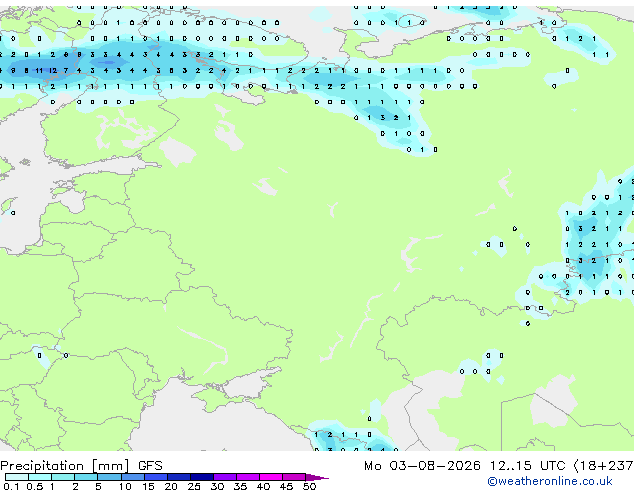634x490 pixels.
Task: Click the '20' legend scale label
Action: click(x=171, y=486)
